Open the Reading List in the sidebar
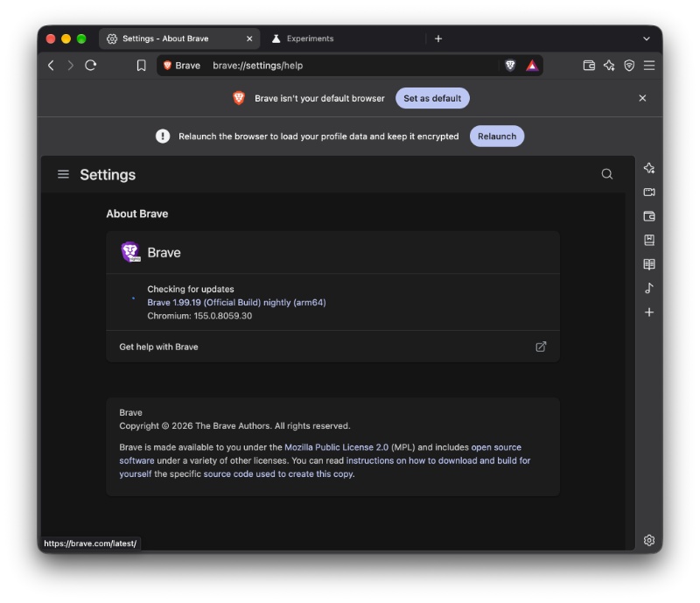 [649, 264]
